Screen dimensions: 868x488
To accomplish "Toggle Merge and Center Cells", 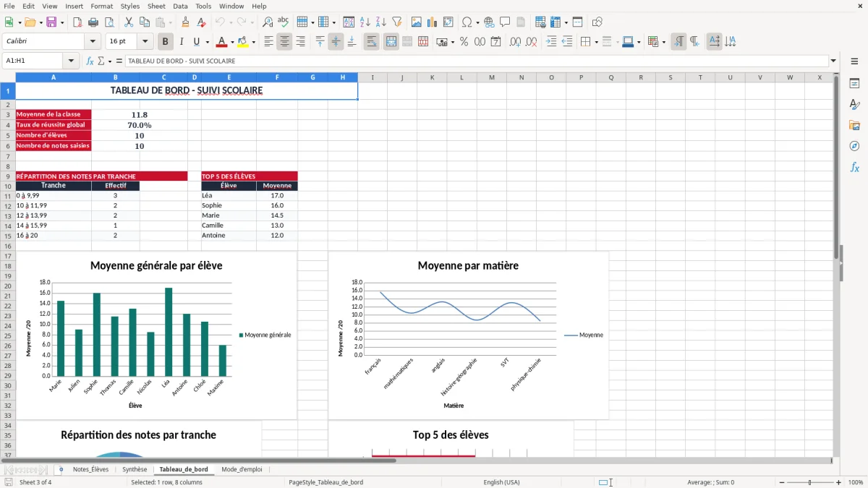I will point(391,42).
